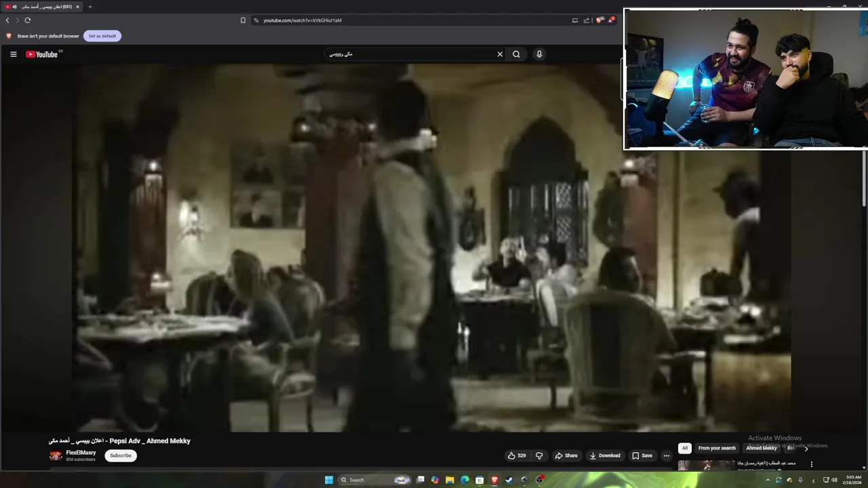
Task: Click the system tray microphone icon
Action: click(800, 480)
